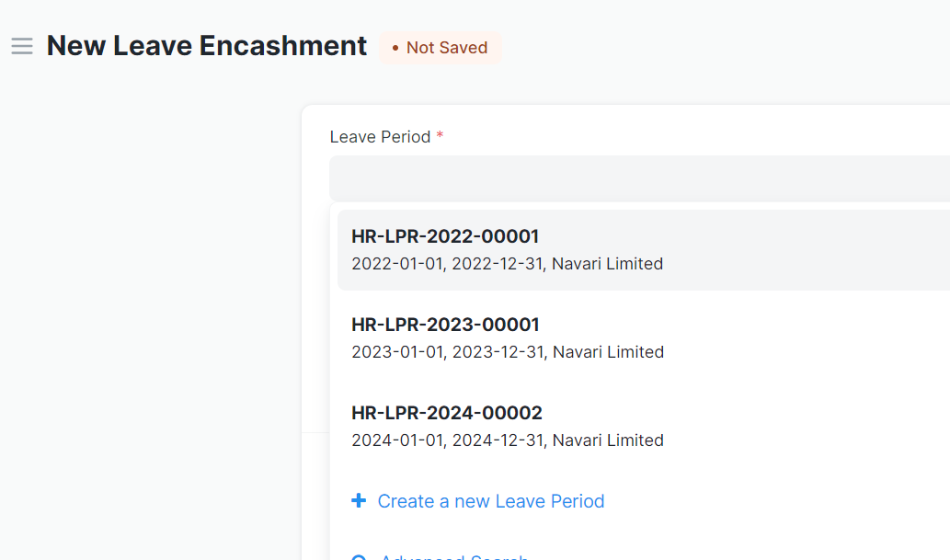Viewport: 950px width, 560px height.
Task: Click the plus icon beside Create a new Leave Period
Action: [x=358, y=500]
